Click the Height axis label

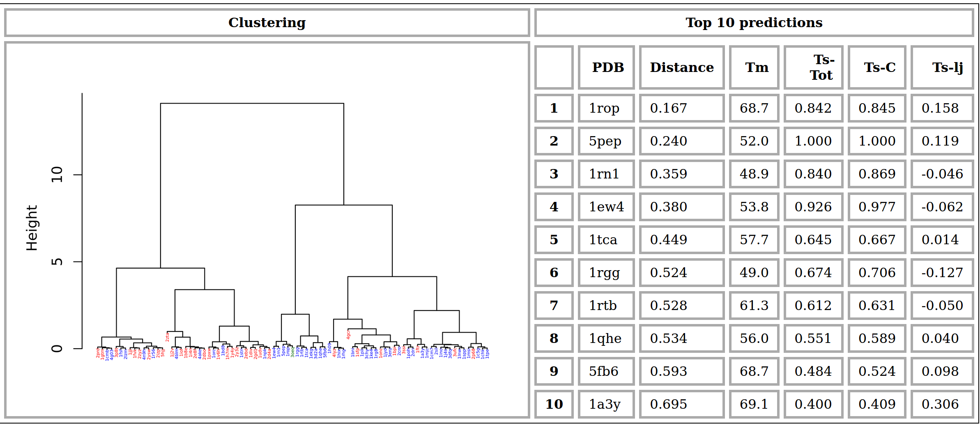[x=32, y=228]
